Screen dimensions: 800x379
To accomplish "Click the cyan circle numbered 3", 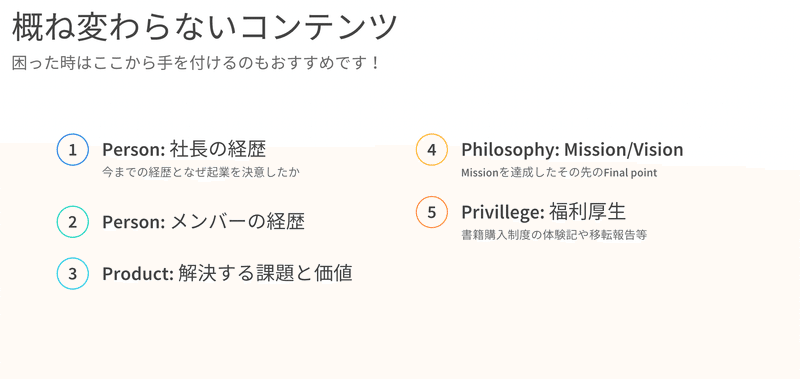I will tap(73, 273).
